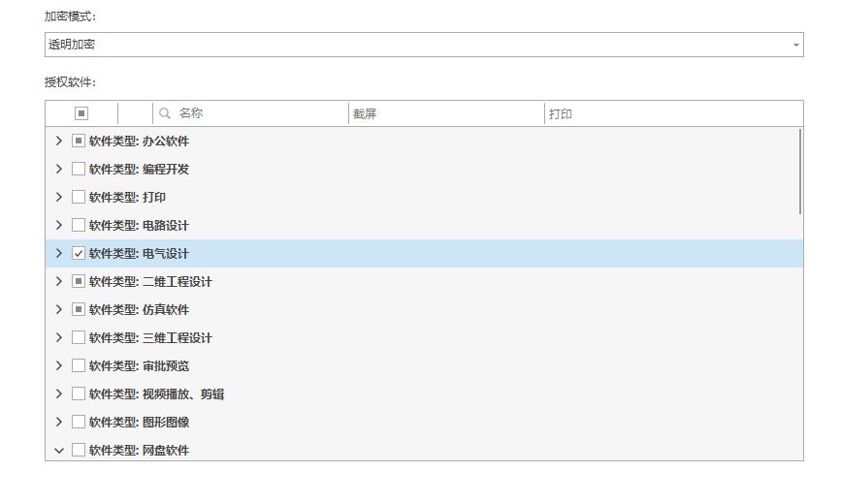Open the 加密模式 透明加密 dropdown
The image size is (841, 504).
coord(424,45)
